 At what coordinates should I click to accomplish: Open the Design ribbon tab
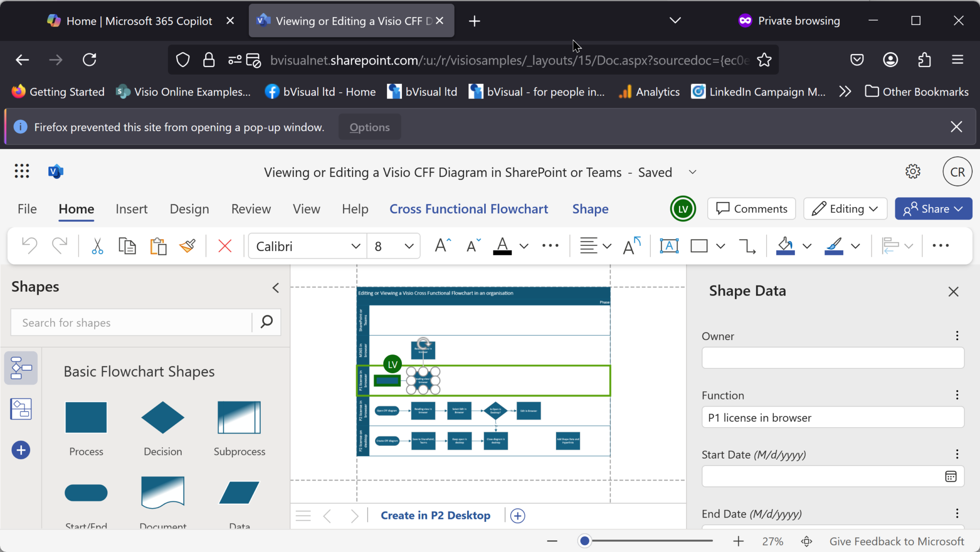(189, 209)
